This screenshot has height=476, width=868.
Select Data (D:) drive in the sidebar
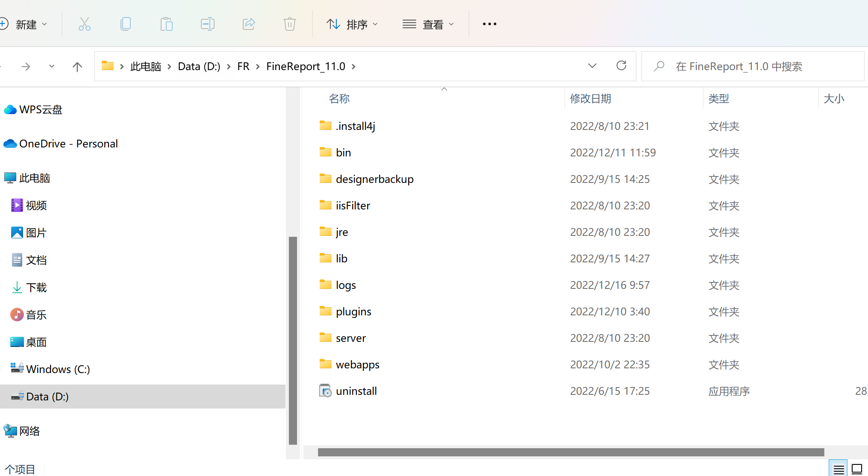(143, 397)
